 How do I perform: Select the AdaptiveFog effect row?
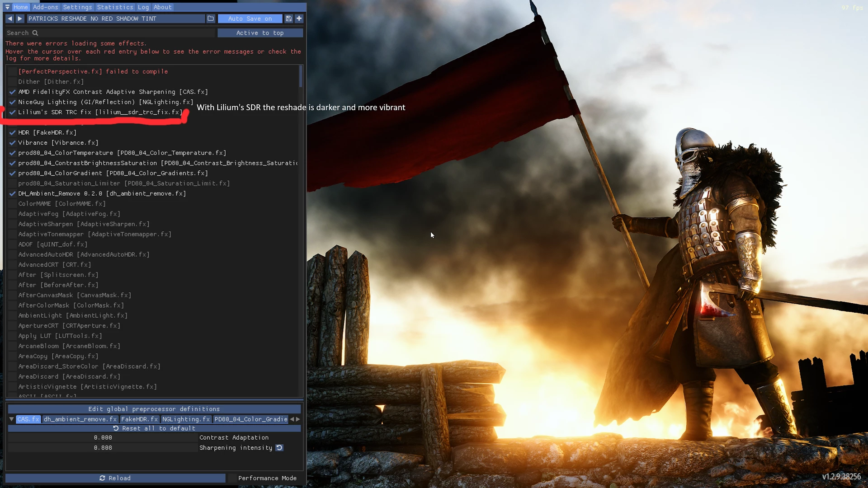(69, 214)
